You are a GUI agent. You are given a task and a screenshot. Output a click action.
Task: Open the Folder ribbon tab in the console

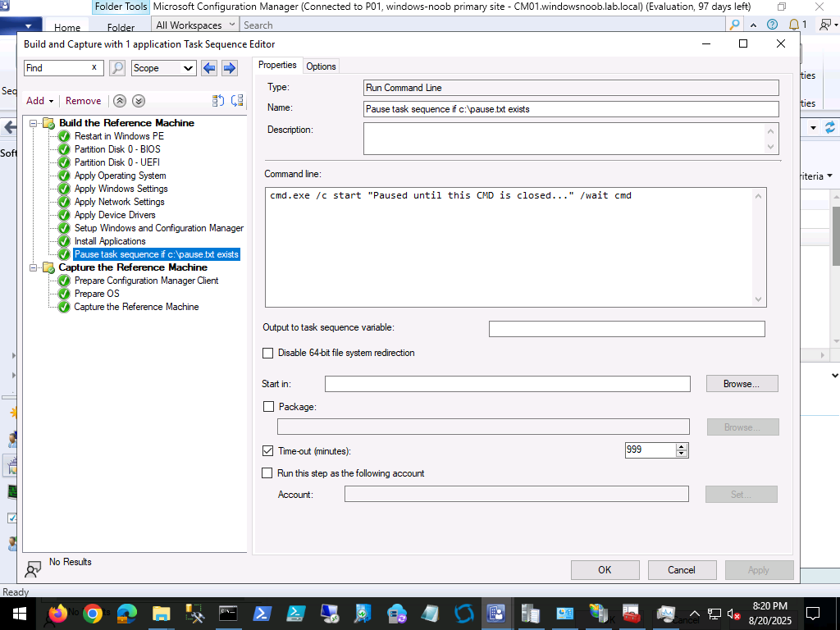pos(121,27)
